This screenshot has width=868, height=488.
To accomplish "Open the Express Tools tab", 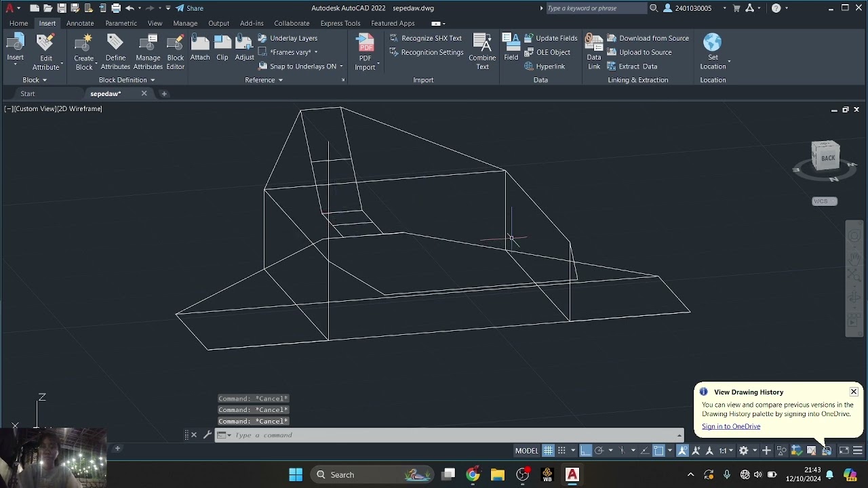I will 340,23.
